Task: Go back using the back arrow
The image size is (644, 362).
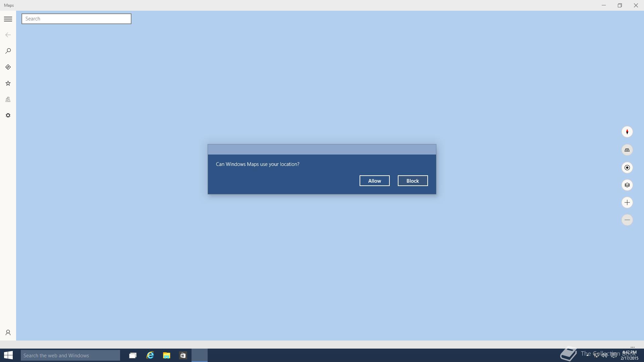Action: click(8, 35)
